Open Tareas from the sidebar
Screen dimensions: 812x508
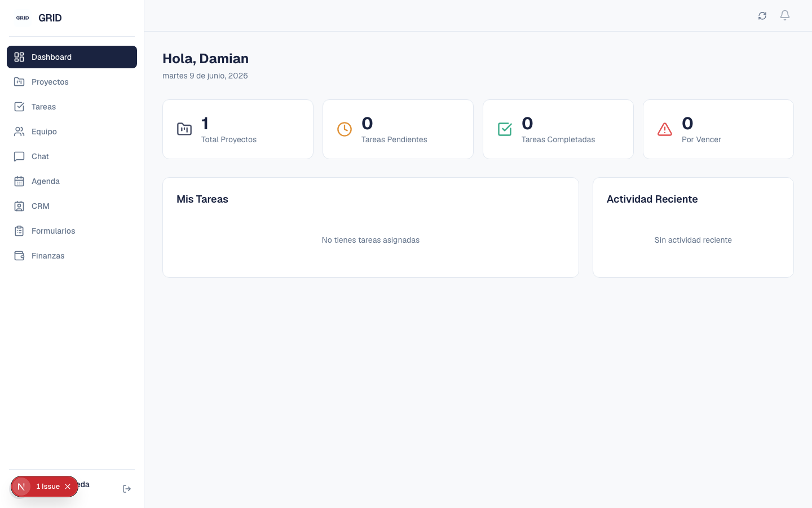tap(72, 107)
